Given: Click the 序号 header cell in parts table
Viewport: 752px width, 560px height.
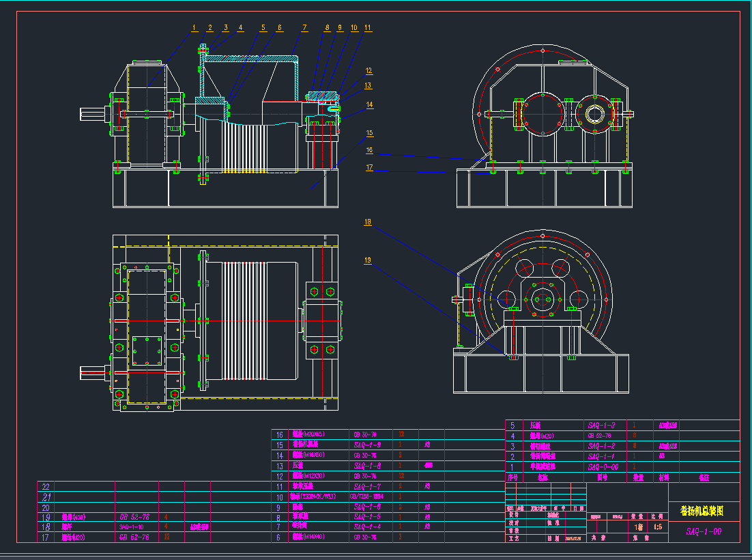Looking at the screenshot, I should coord(512,477).
